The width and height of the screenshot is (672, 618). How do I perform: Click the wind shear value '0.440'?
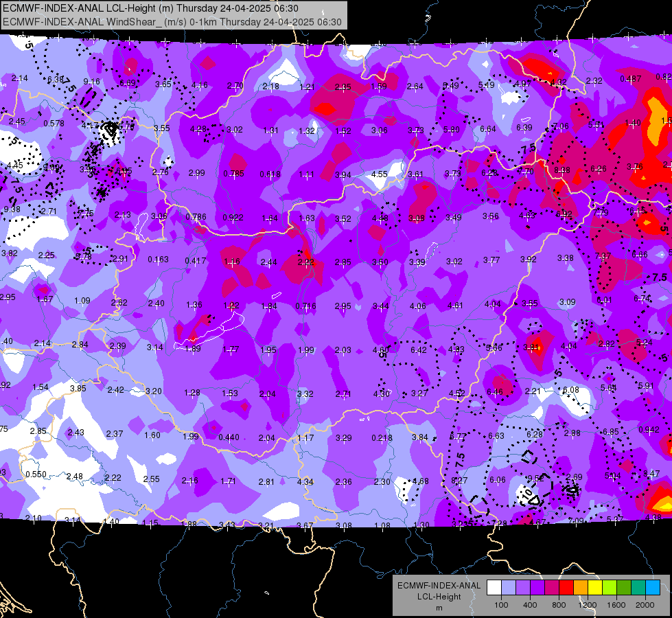coord(229,437)
